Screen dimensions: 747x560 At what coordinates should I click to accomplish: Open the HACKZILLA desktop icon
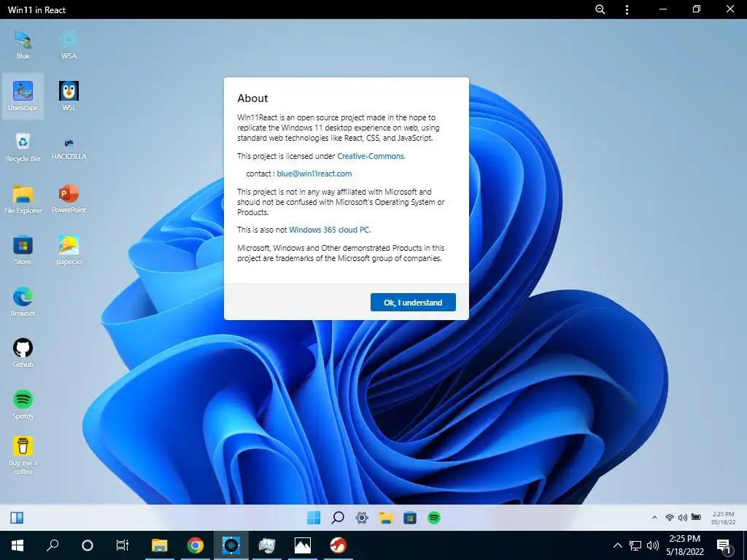[69, 147]
